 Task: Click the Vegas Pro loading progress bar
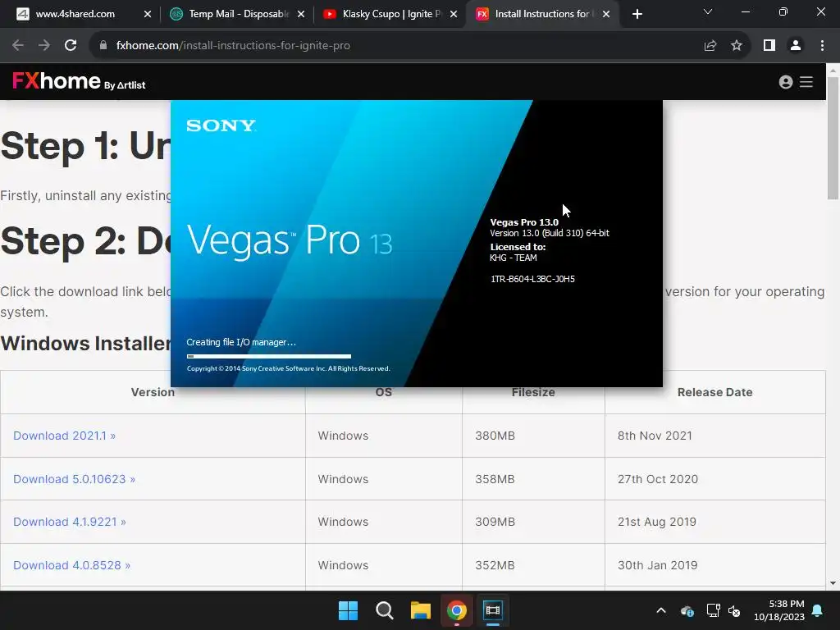[x=269, y=356]
